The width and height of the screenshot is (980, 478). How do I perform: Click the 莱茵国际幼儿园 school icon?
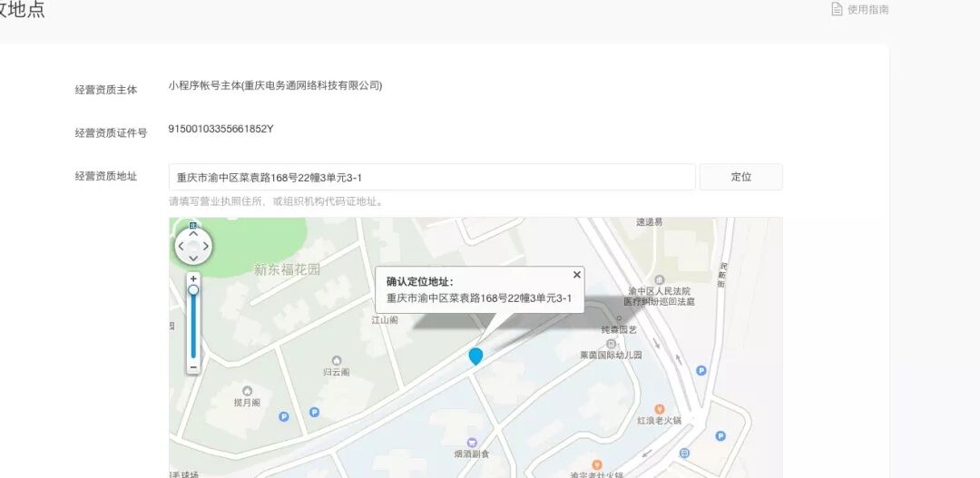[x=612, y=344]
